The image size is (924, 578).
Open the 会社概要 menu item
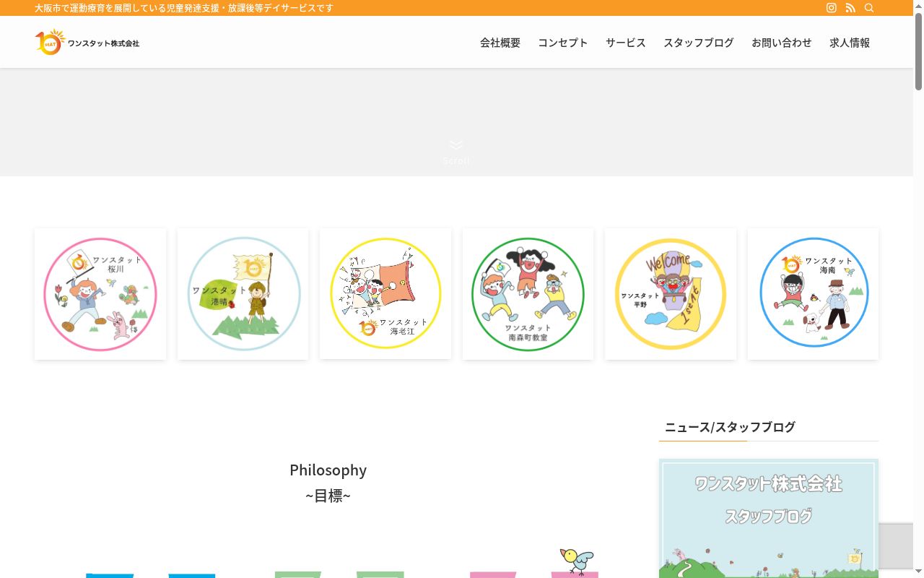(500, 43)
